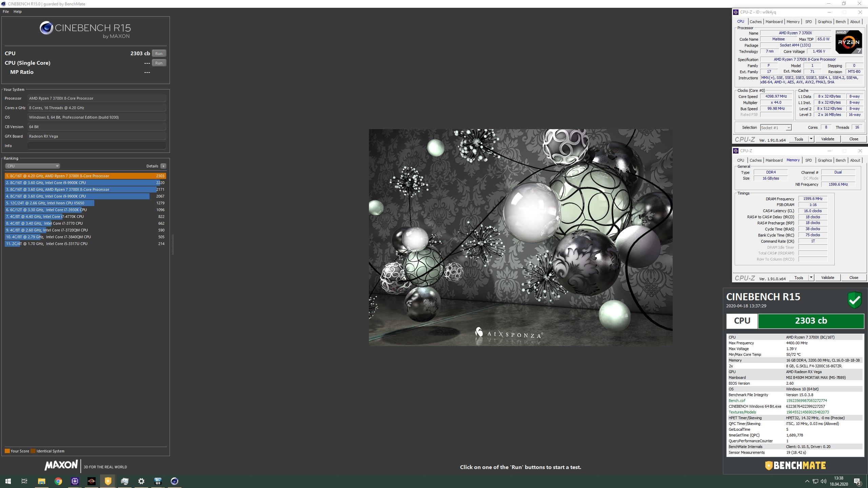The width and height of the screenshot is (868, 488).
Task: Show hidden system tray icons
Action: click(x=807, y=481)
